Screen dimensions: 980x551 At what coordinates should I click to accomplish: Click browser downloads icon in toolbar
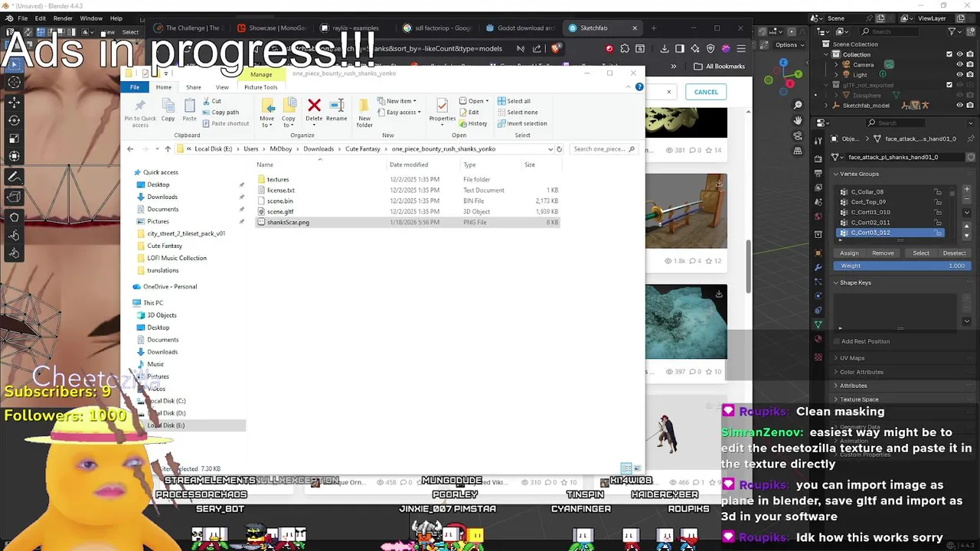tap(664, 48)
